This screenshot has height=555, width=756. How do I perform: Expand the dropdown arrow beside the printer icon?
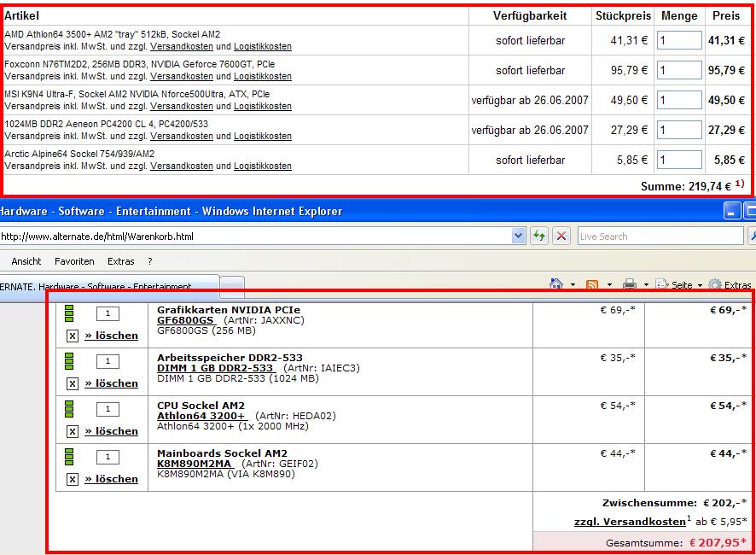646,284
